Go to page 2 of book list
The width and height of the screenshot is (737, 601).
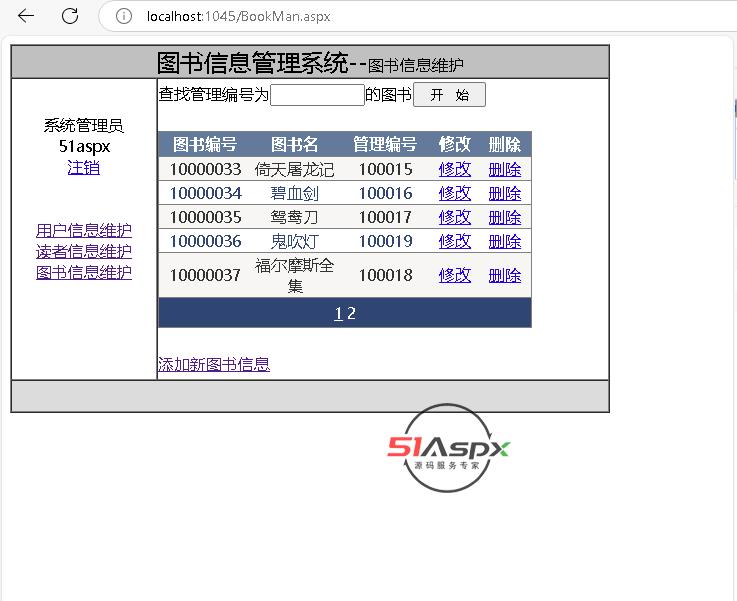tap(352, 313)
